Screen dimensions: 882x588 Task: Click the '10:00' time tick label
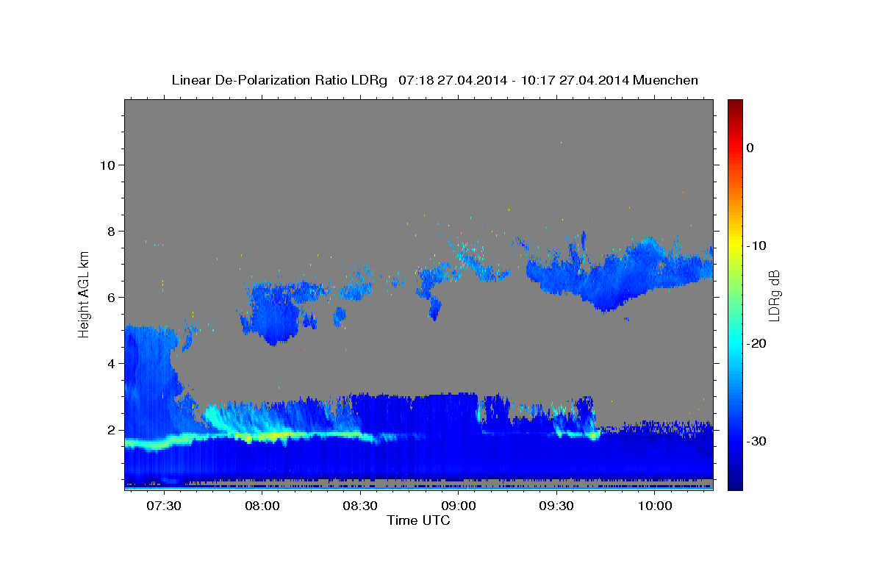tap(655, 506)
